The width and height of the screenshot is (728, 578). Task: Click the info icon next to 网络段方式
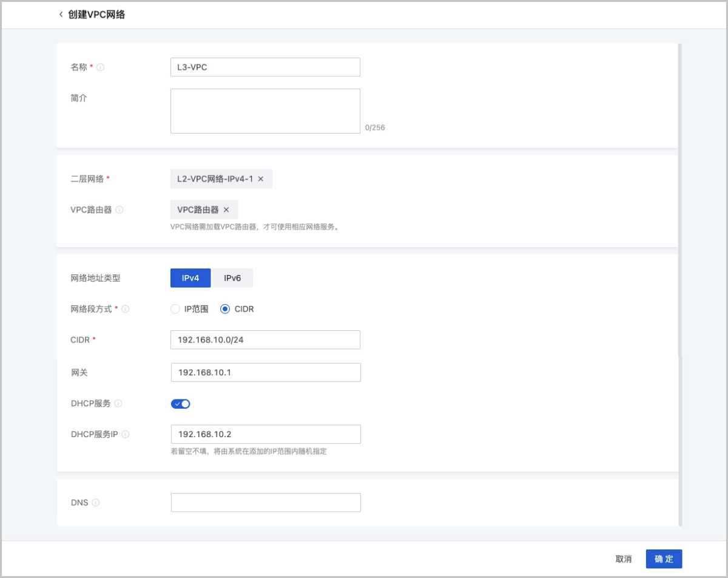click(x=125, y=309)
